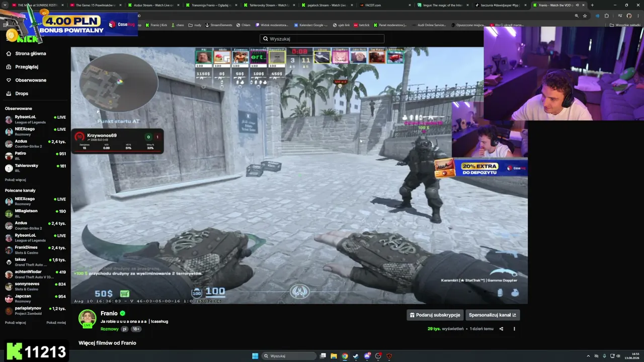Switch to the Transmisja Franio tab
The height and width of the screenshot is (362, 644).
point(211,5)
